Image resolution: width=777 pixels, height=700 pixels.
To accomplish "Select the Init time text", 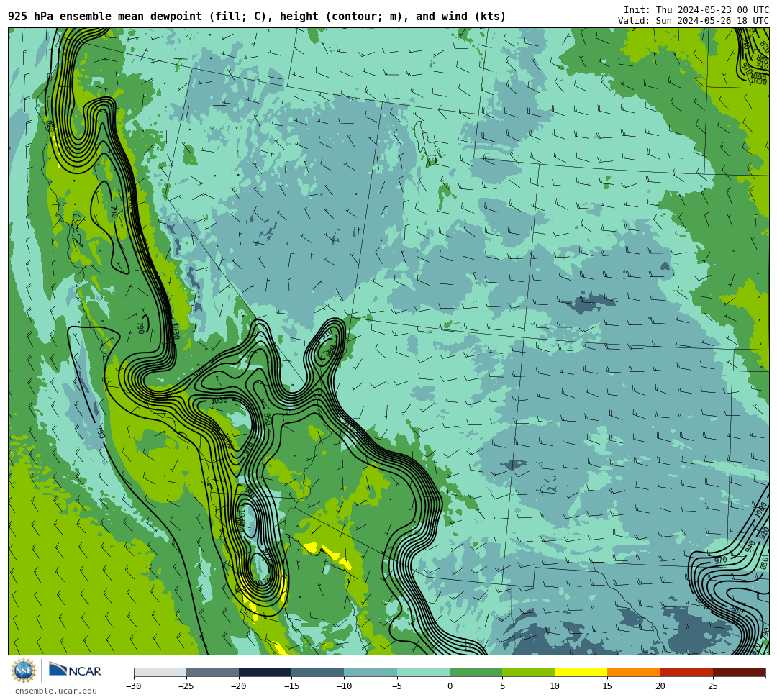I will coord(696,10).
